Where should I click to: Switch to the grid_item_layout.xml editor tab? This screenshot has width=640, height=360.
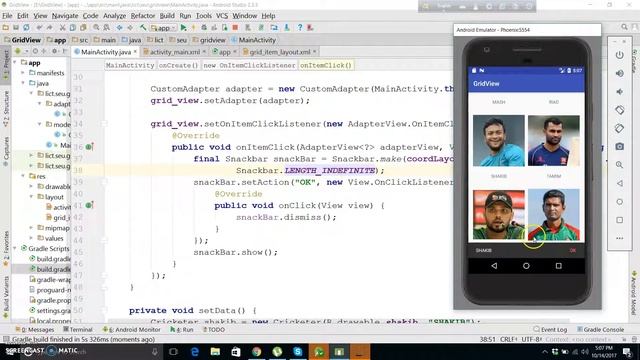(280, 52)
